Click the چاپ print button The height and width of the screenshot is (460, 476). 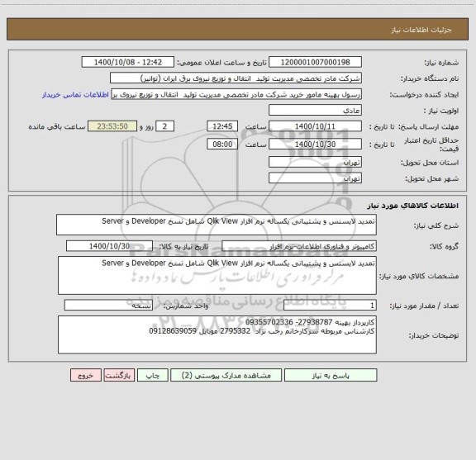tap(152, 375)
